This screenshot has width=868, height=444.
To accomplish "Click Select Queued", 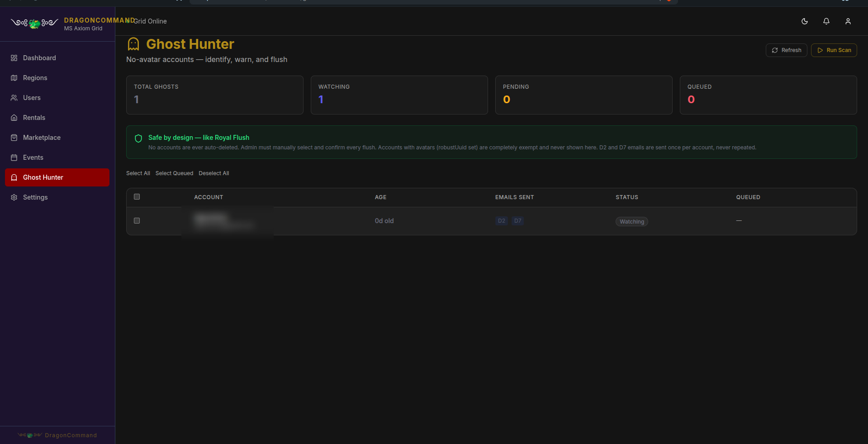I will (174, 173).
